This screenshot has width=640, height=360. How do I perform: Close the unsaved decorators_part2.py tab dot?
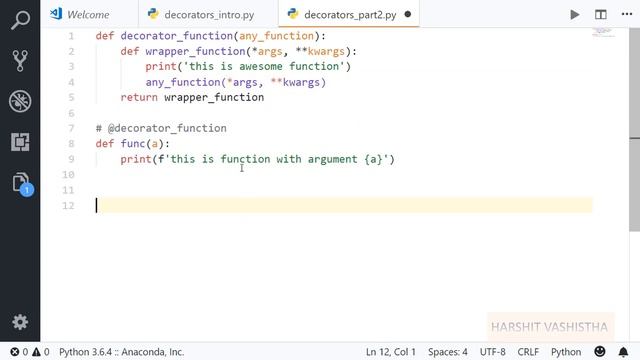407,14
